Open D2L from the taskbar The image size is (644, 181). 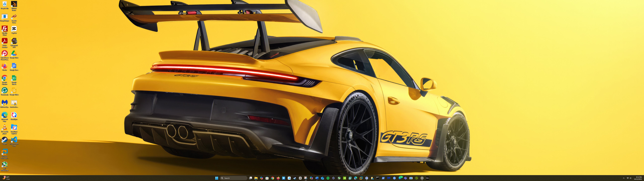428,178
